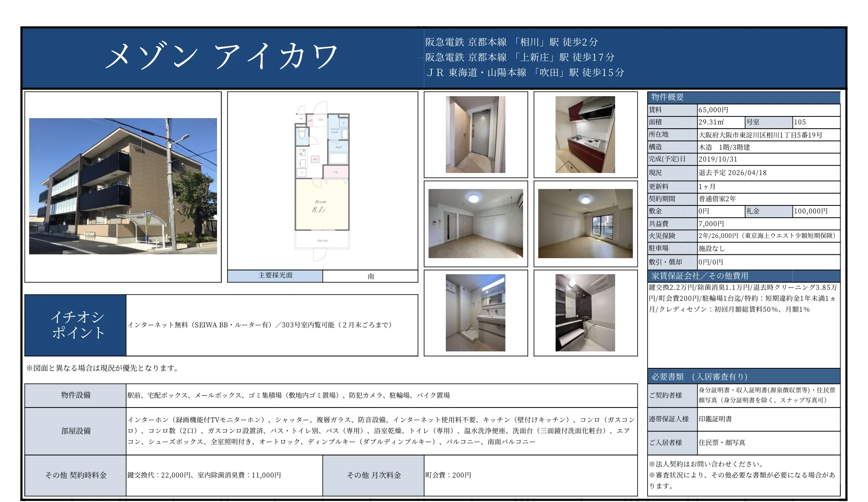Screen dimensions: 868x502
Task: Click the rent value 65,000円
Action: (713, 110)
